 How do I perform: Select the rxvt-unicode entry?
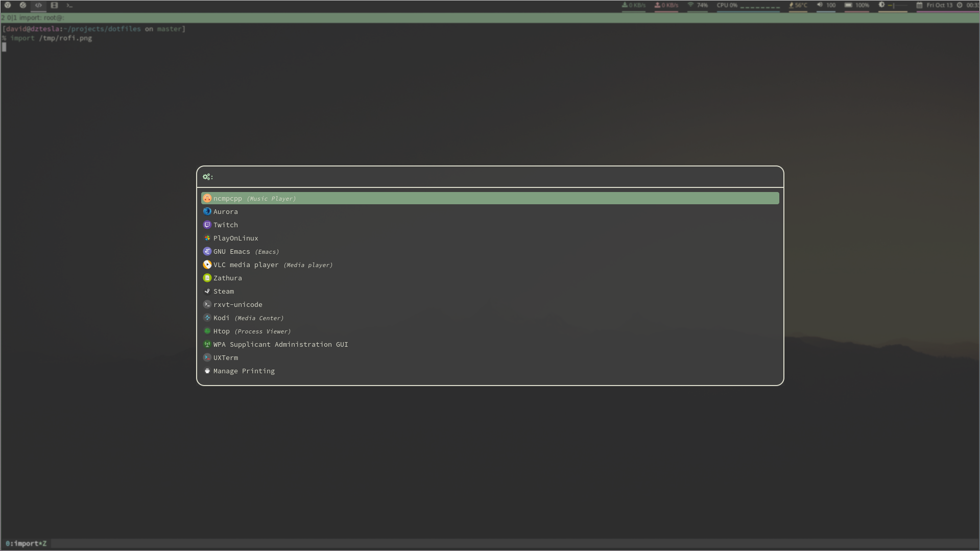(x=490, y=304)
